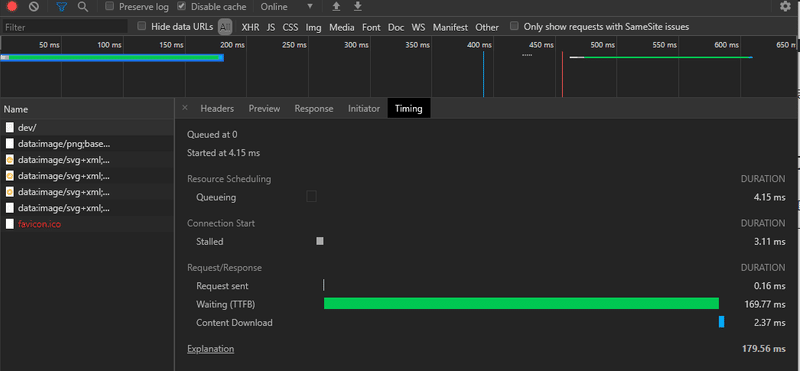
Task: Filter requests by Font
Action: 371,27
